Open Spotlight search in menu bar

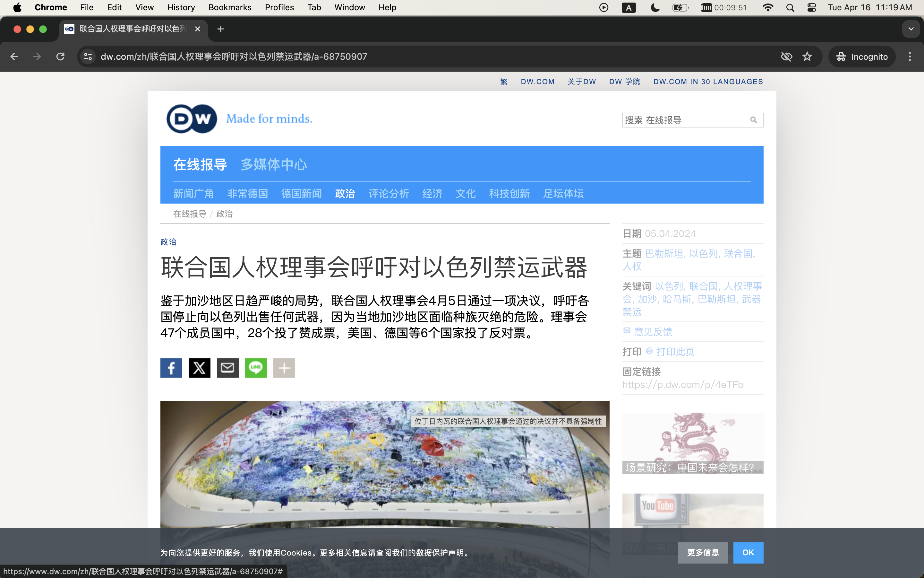click(790, 7)
